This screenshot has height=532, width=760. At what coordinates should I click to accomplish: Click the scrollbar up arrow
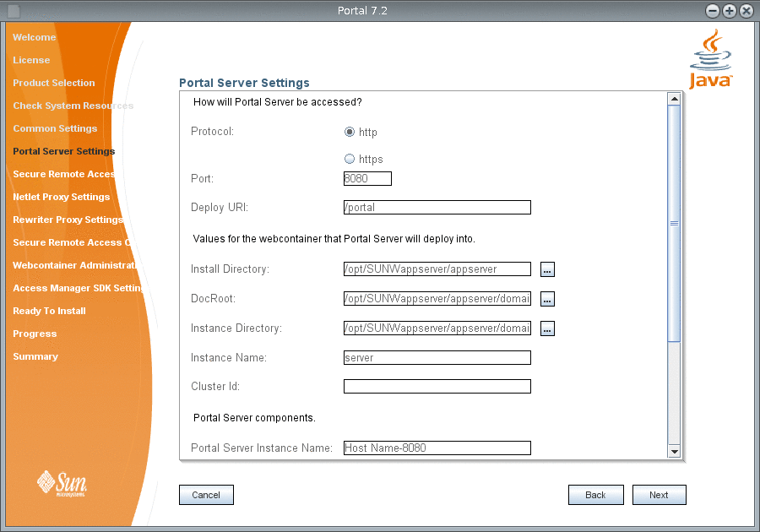coord(674,99)
